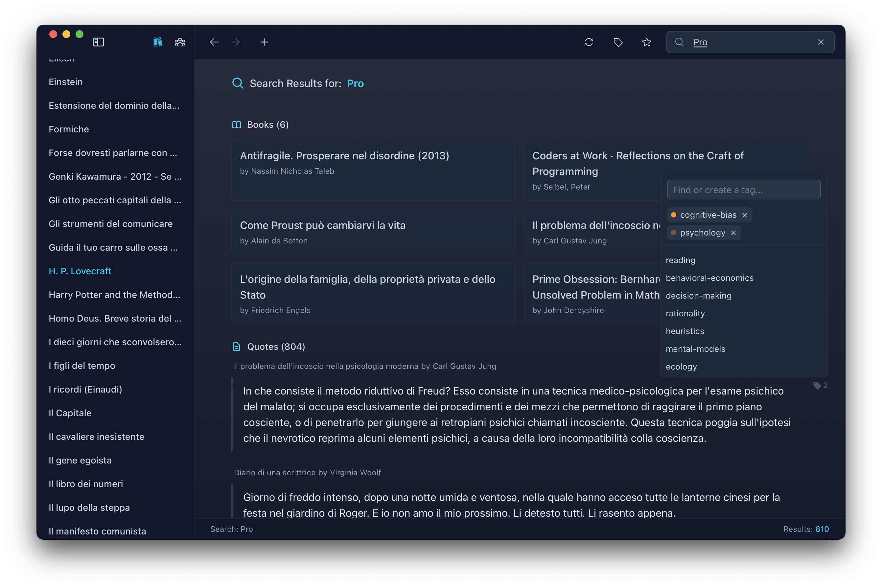The height and width of the screenshot is (588, 882).
Task: Remove the psychology tag
Action: pos(733,233)
